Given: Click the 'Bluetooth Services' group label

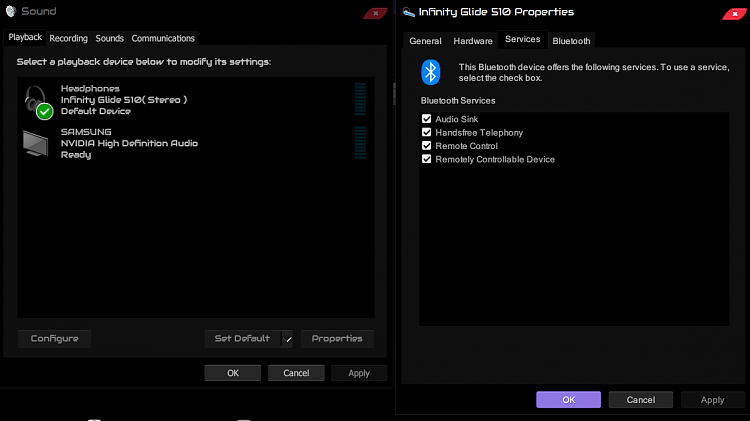Looking at the screenshot, I should (458, 100).
